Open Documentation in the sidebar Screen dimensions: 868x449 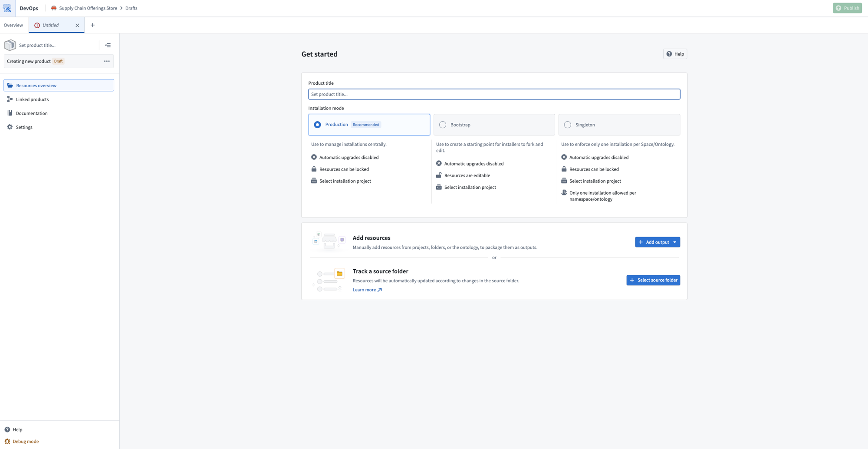click(x=59, y=113)
